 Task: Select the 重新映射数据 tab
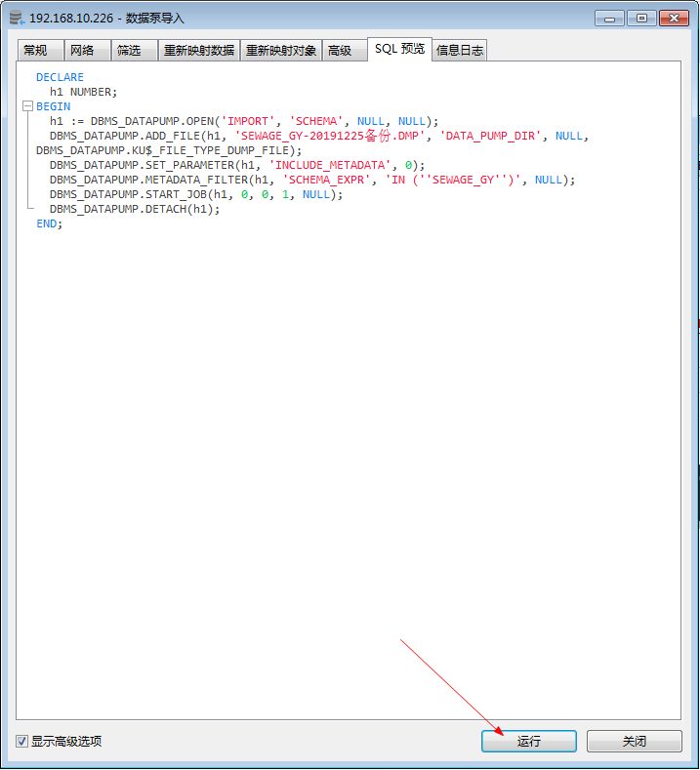tap(199, 50)
